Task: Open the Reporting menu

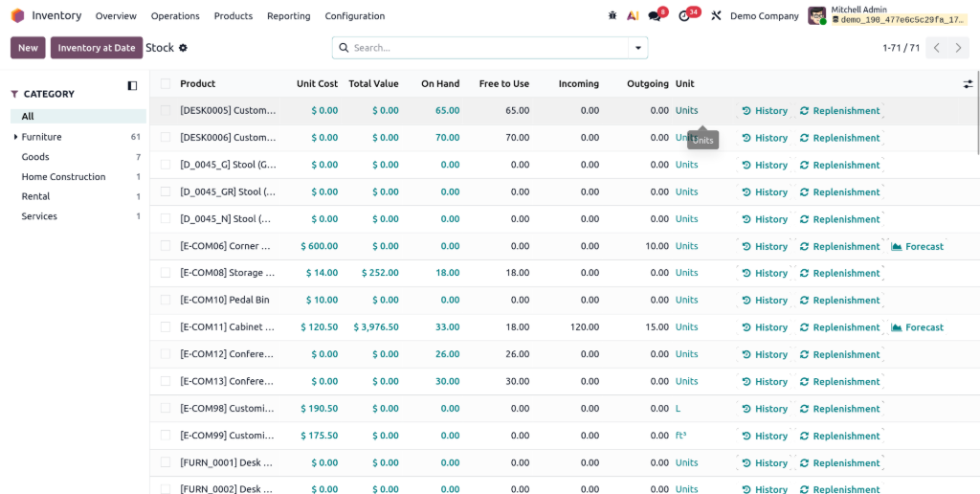Action: pyautogui.click(x=288, y=16)
